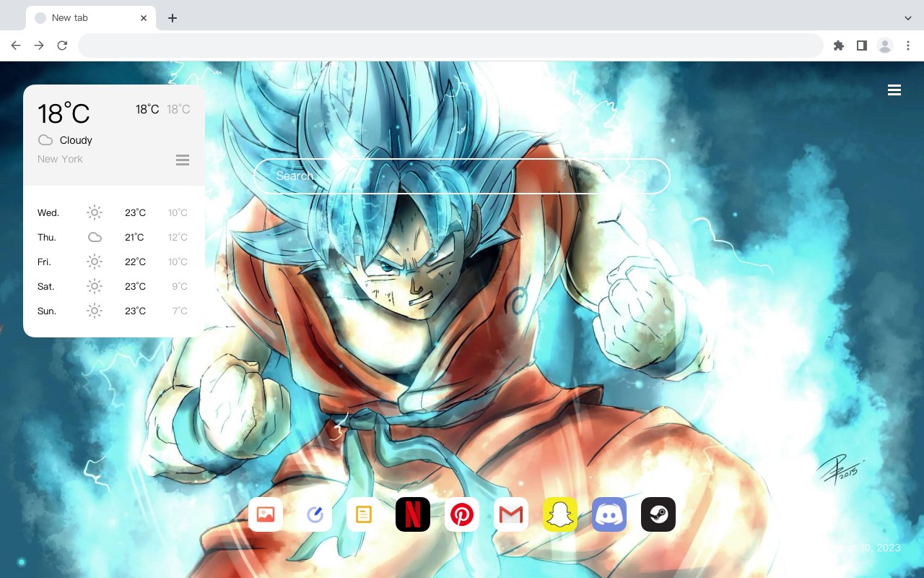The image size is (924, 578).
Task: Open a new tab with the plus button
Action: pos(172,18)
